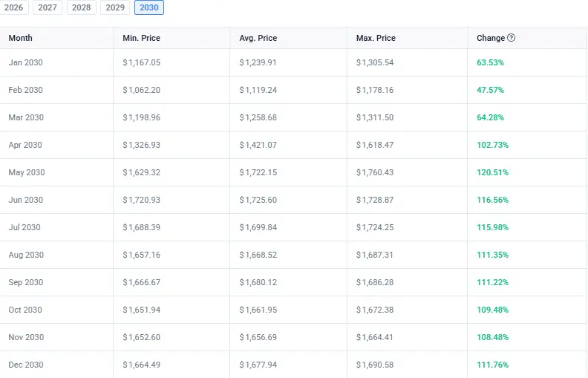Click max price $1,618.47
The height and width of the screenshot is (378, 588).
(x=375, y=145)
